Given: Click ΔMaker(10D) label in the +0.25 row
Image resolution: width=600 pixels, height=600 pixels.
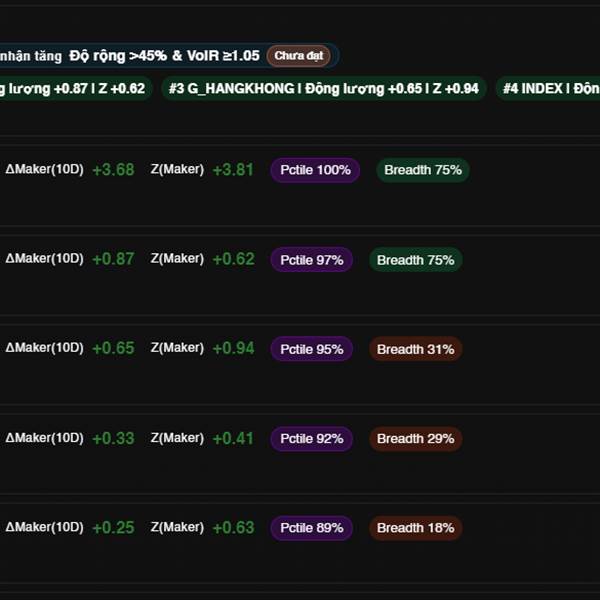Looking at the screenshot, I should pyautogui.click(x=44, y=527).
